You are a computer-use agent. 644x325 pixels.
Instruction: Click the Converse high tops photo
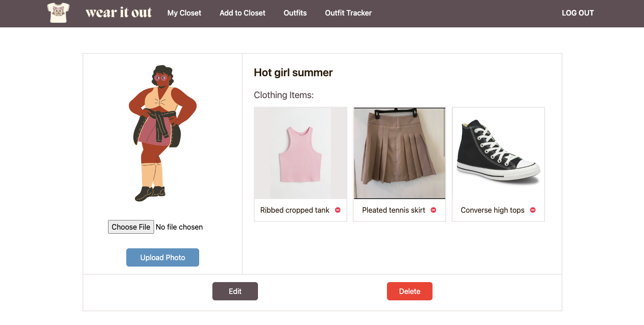(x=498, y=153)
